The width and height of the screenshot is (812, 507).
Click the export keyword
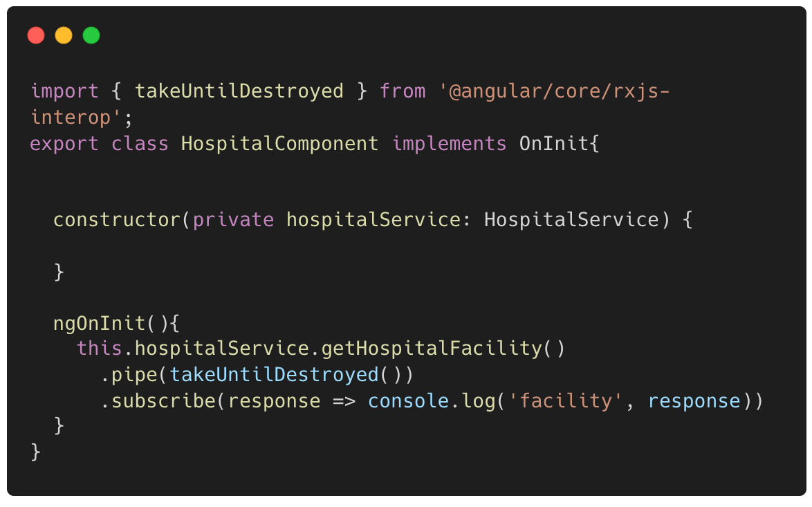coord(64,144)
